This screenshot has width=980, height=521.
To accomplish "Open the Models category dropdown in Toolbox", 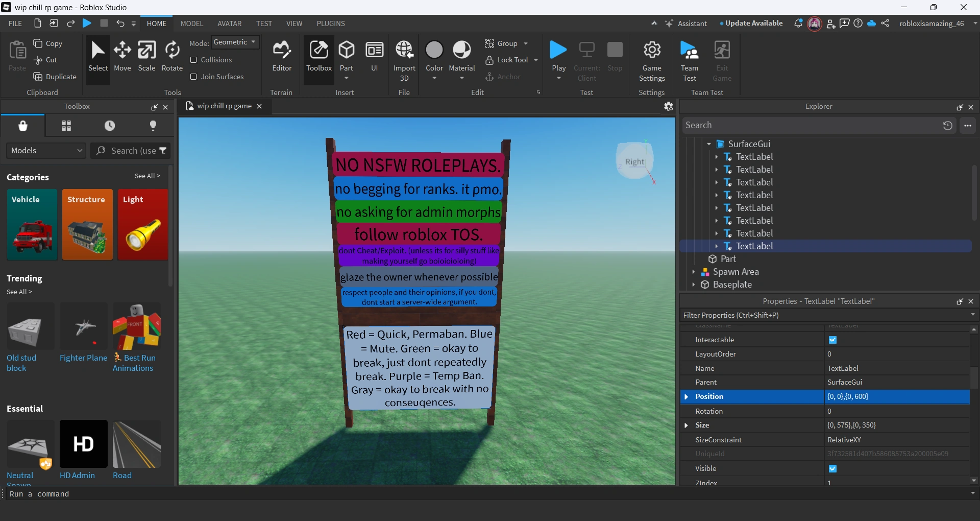I will coord(46,151).
